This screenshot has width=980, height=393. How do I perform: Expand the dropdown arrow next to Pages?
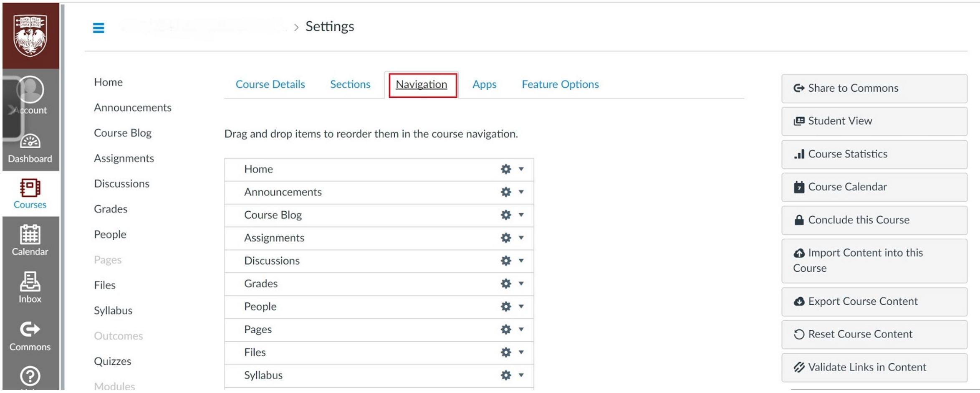click(x=520, y=330)
